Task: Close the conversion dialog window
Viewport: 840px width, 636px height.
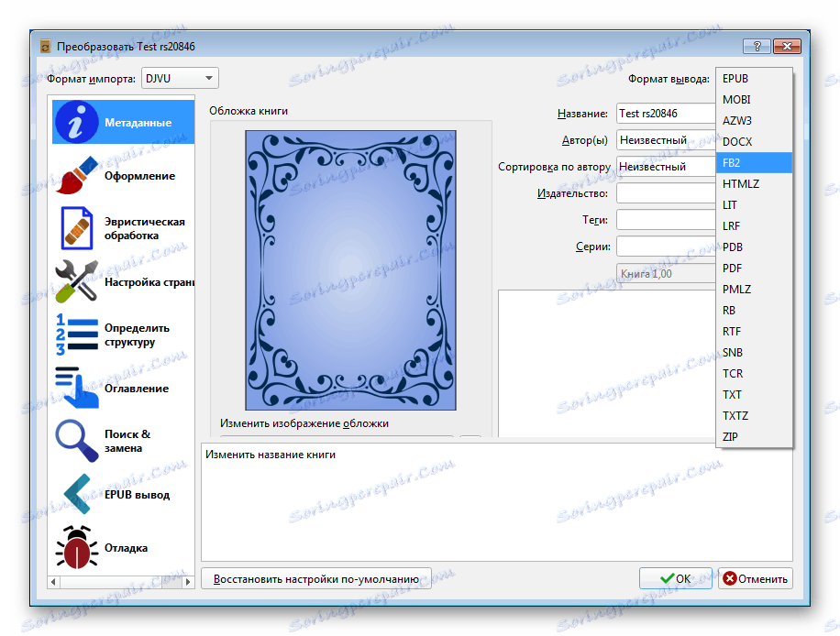Action: click(x=787, y=46)
